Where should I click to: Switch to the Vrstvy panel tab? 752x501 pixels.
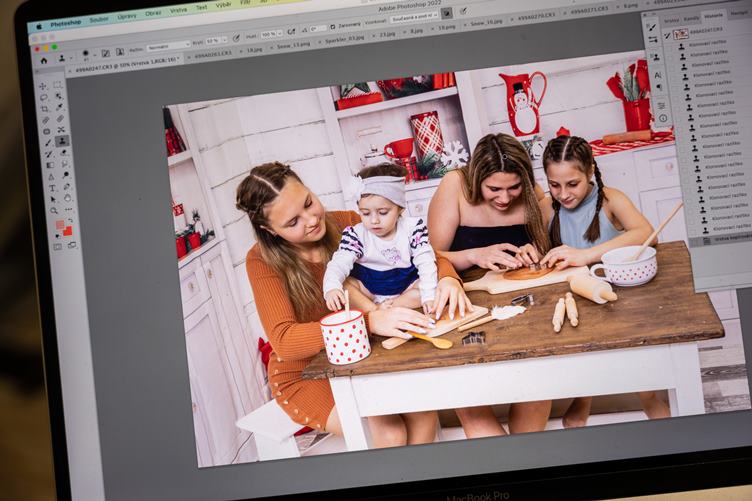671,20
